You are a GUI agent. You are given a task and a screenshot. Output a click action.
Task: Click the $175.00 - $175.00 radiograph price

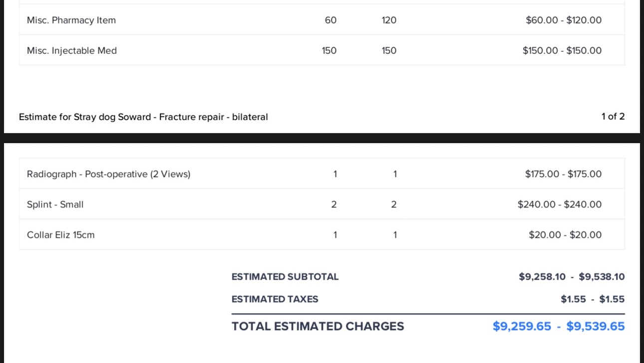click(563, 174)
